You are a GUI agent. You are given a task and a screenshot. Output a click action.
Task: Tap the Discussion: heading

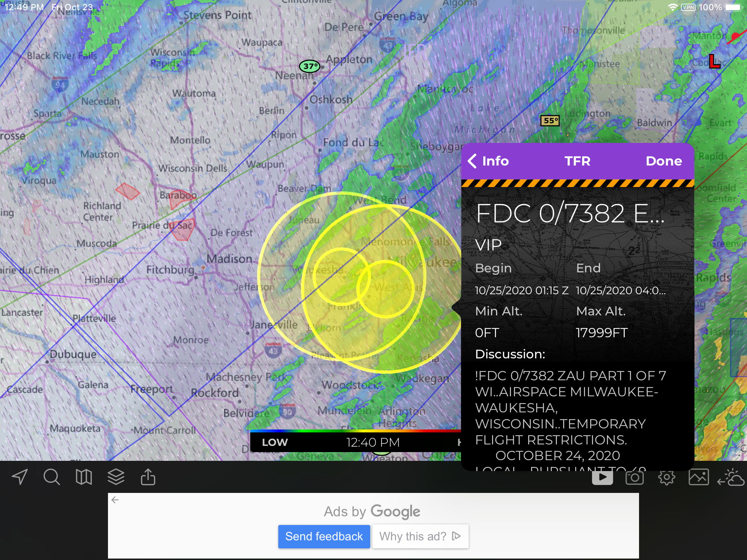(x=510, y=354)
